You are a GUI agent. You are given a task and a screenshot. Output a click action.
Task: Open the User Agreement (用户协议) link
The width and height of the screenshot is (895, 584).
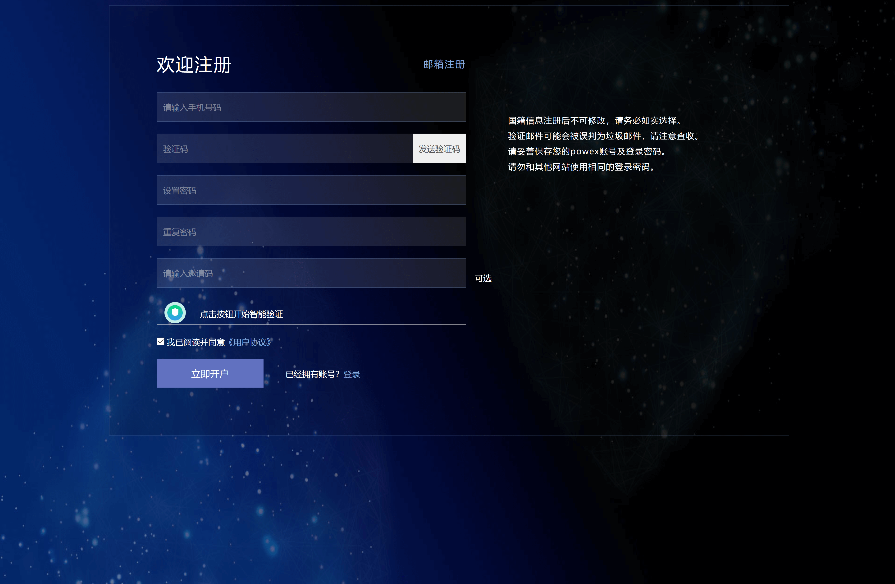click(250, 342)
